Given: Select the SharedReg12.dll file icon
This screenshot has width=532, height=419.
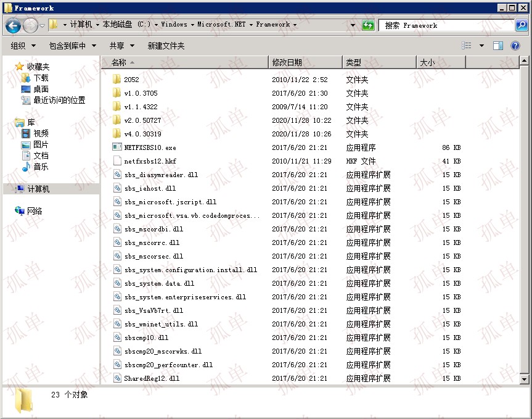Looking at the screenshot, I should pos(117,378).
